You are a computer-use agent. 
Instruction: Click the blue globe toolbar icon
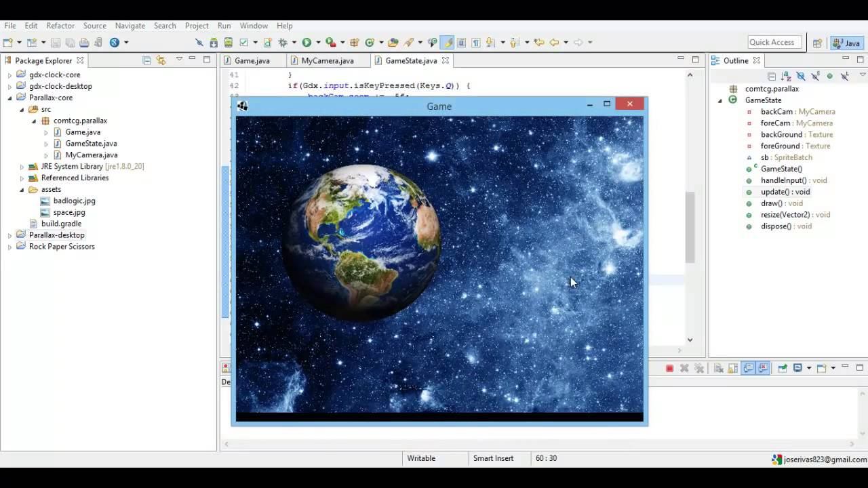pyautogui.click(x=115, y=42)
